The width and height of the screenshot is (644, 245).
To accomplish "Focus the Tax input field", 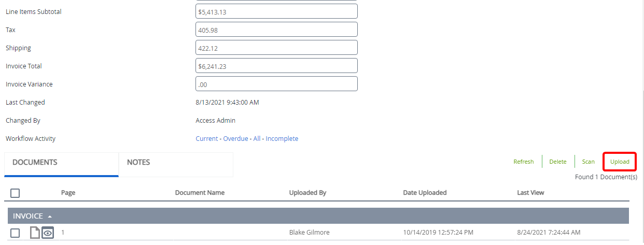I will (276, 30).
